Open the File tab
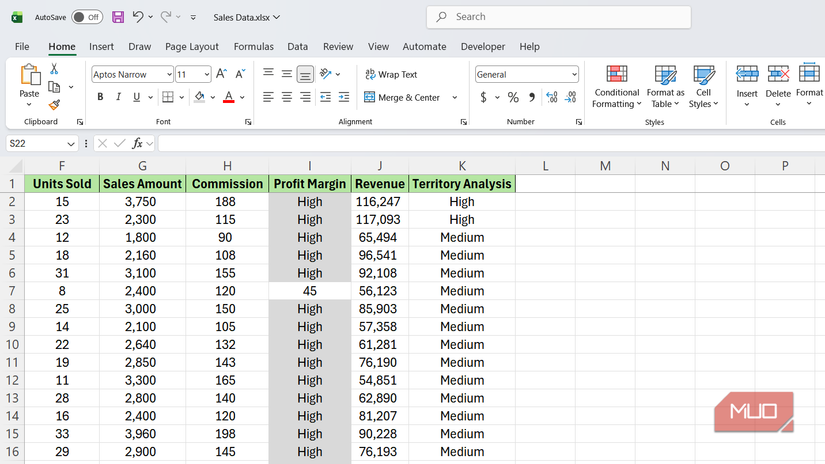The height and width of the screenshot is (464, 825). click(x=22, y=46)
